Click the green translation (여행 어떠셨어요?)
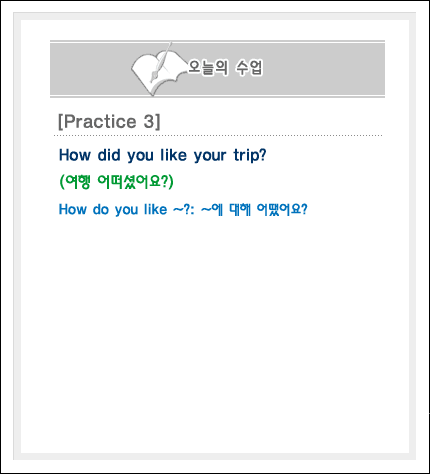Viewport: 430px width, 474px height. point(116,182)
